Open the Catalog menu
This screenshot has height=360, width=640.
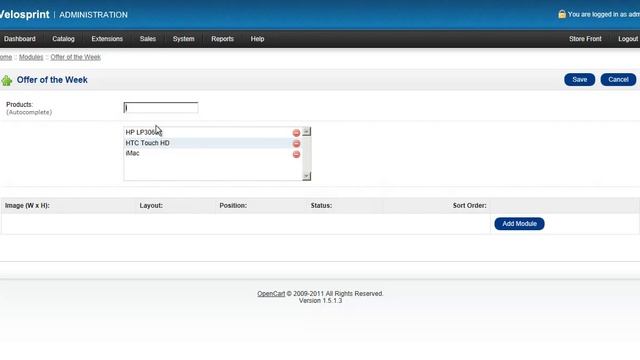(63, 39)
